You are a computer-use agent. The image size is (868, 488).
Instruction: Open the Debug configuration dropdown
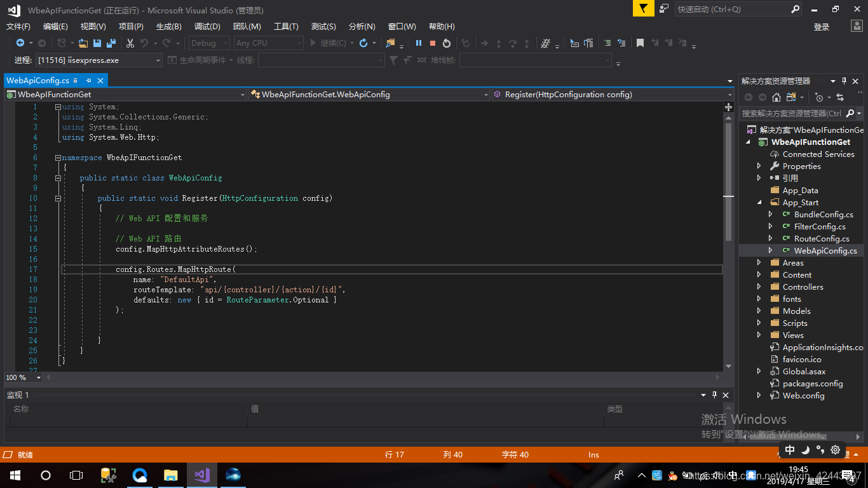210,43
